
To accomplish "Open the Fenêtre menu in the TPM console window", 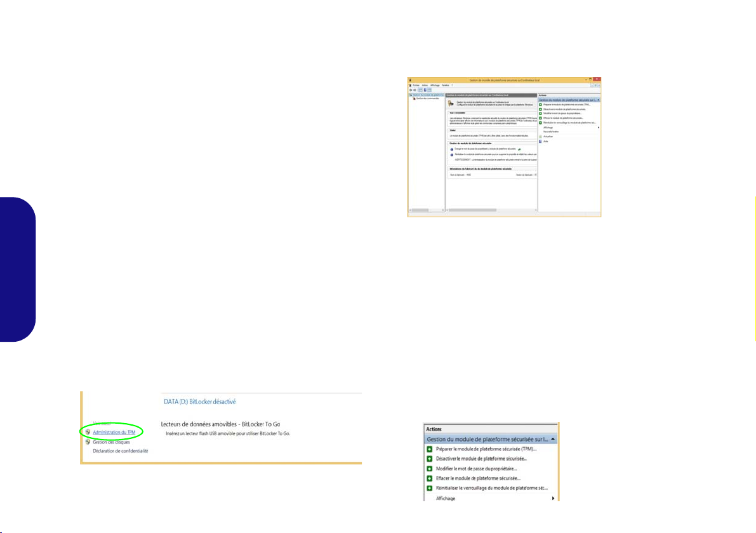I will pyautogui.click(x=445, y=85).
